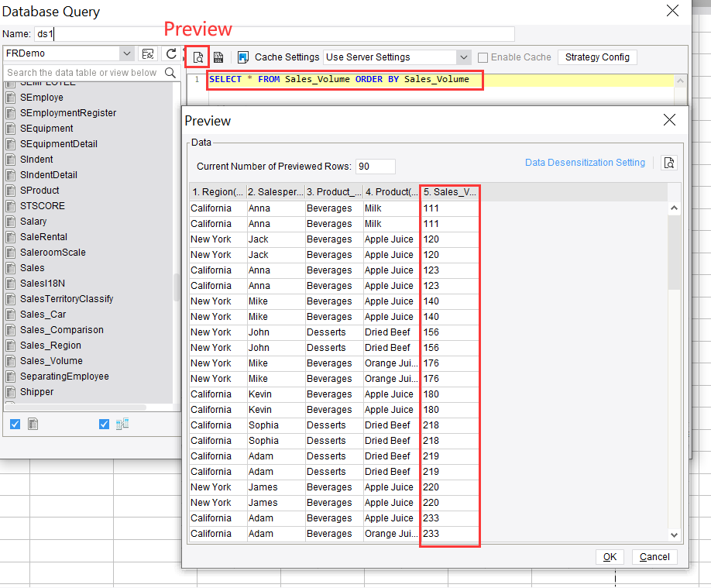Screen dimensions: 711x588
Task: Open the Use Server Settings dropdown
Action: 462,57
